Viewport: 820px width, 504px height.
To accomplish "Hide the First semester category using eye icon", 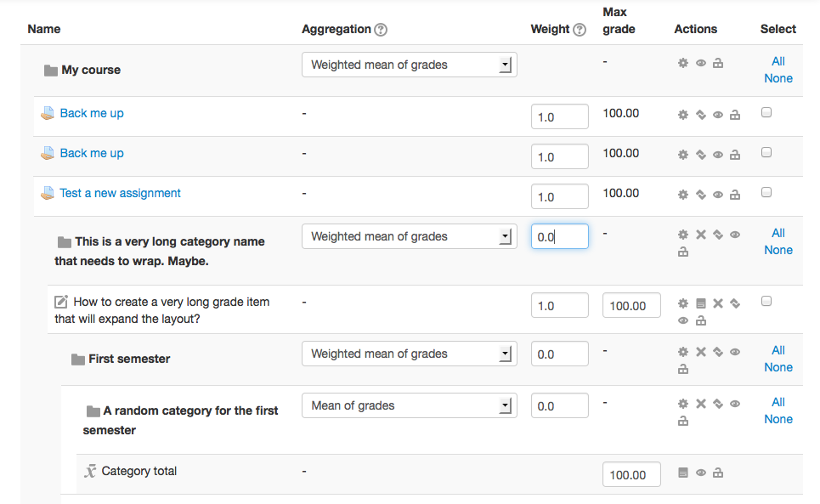I will [x=735, y=352].
